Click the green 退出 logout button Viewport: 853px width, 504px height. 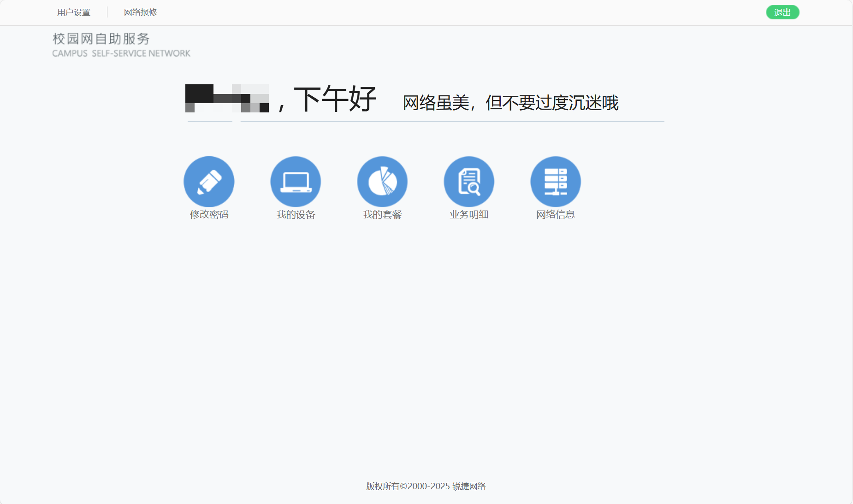pos(782,12)
